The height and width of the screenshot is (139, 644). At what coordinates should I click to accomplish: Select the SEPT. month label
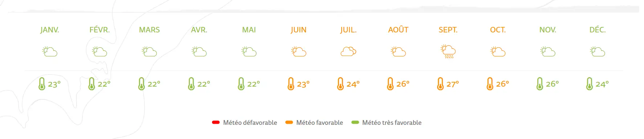click(448, 30)
